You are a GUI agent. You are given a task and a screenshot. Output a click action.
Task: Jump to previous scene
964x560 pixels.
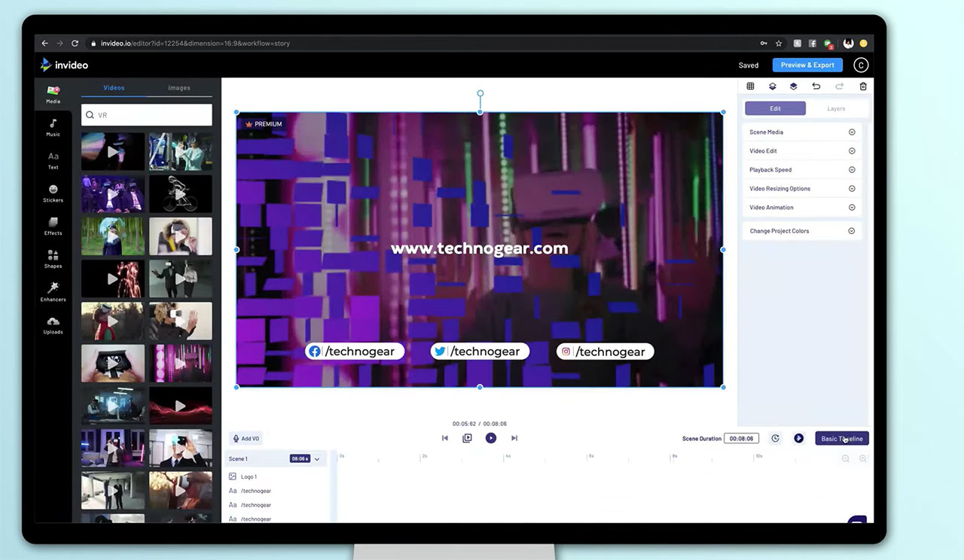click(445, 438)
